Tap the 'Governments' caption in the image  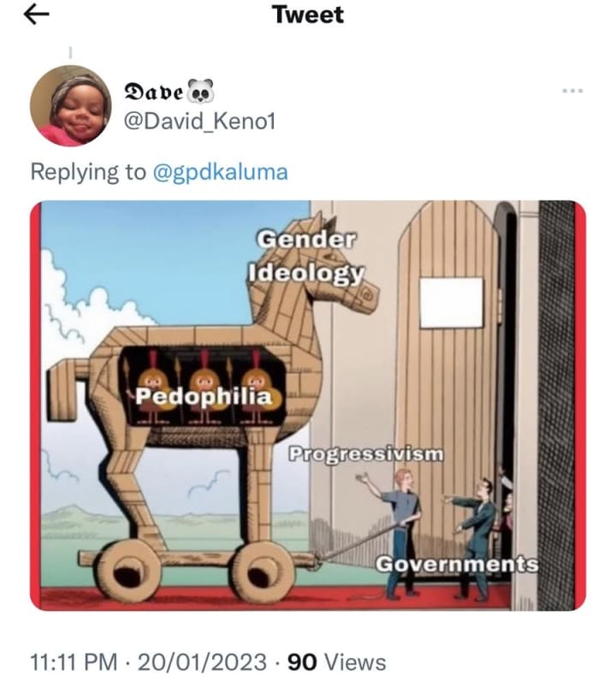pos(458,565)
